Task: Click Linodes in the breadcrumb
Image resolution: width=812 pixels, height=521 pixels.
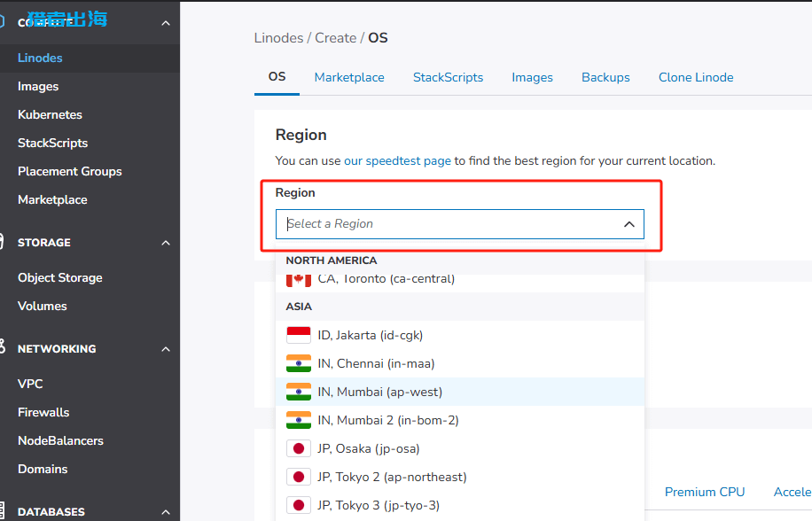Action: 278,38
